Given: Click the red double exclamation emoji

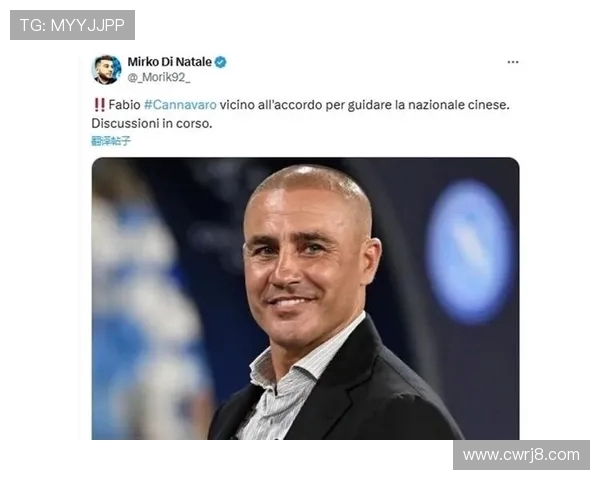Looking at the screenshot, I should pos(99,104).
